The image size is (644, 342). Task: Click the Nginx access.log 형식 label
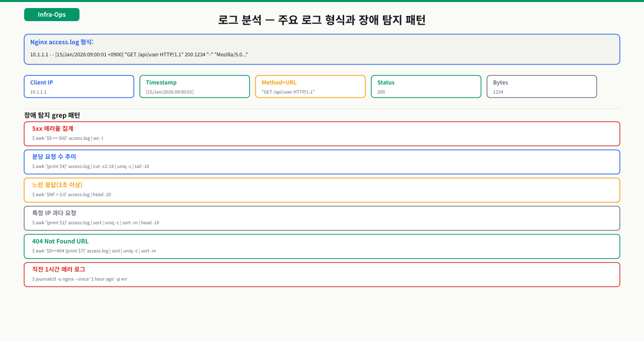[62, 42]
